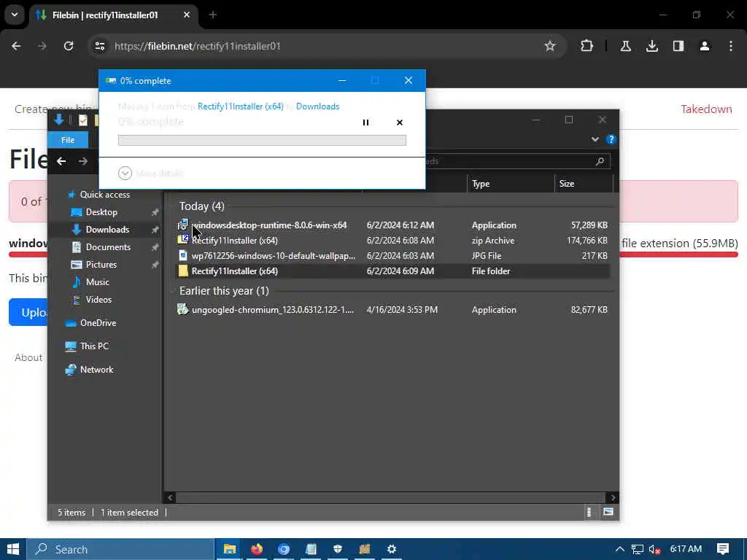Click the horizontal scrollbar left arrow
This screenshot has height=560, width=747.
pyautogui.click(x=170, y=497)
